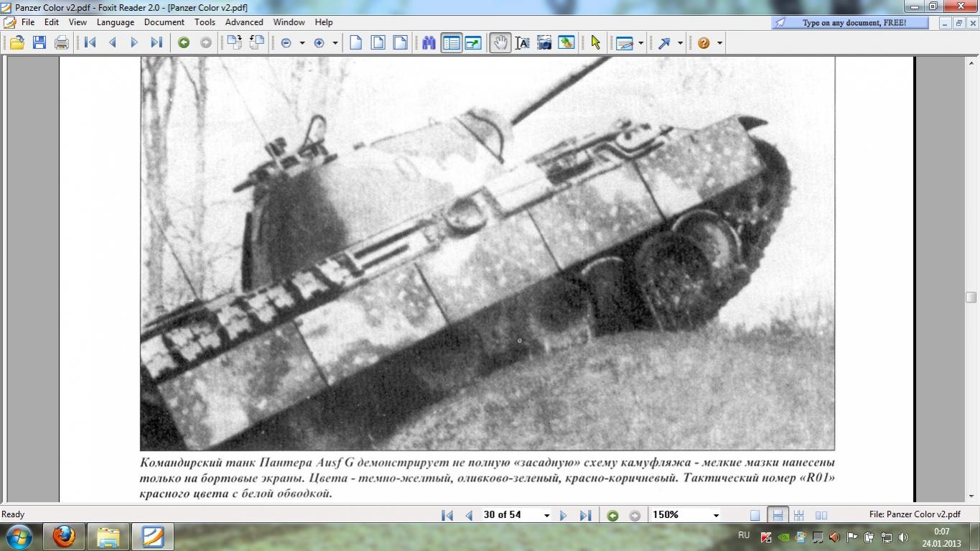Choose the annotation selection arrow tool
Viewport: 980px width, 551px height.
pyautogui.click(x=595, y=43)
